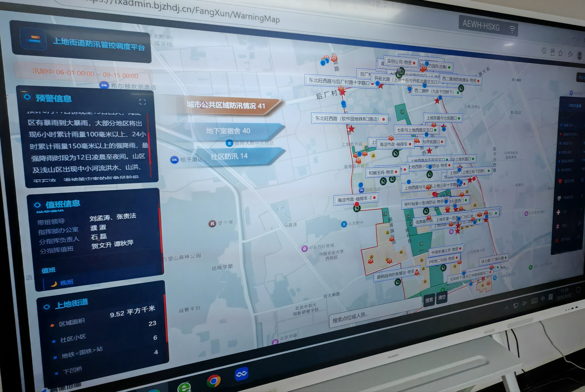
Task: Click the 带班领导 row label
Action: coord(51,222)
